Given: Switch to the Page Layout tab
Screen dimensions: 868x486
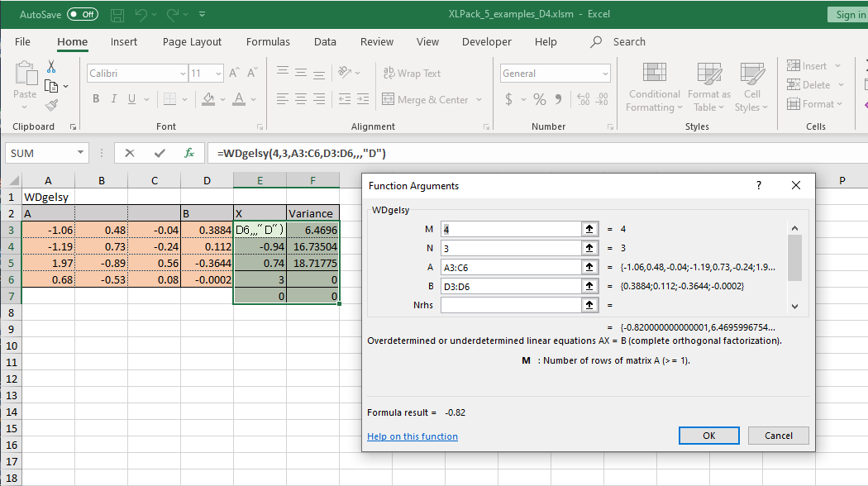Looking at the screenshot, I should pos(192,41).
